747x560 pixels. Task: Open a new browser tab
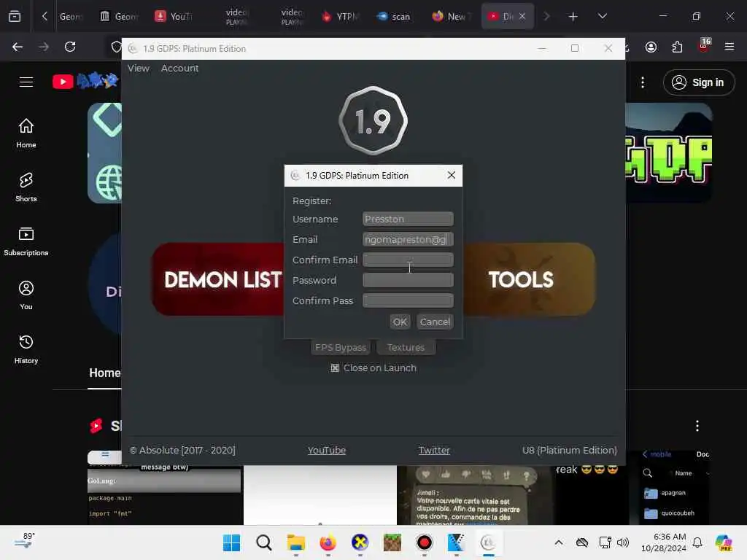tap(573, 17)
